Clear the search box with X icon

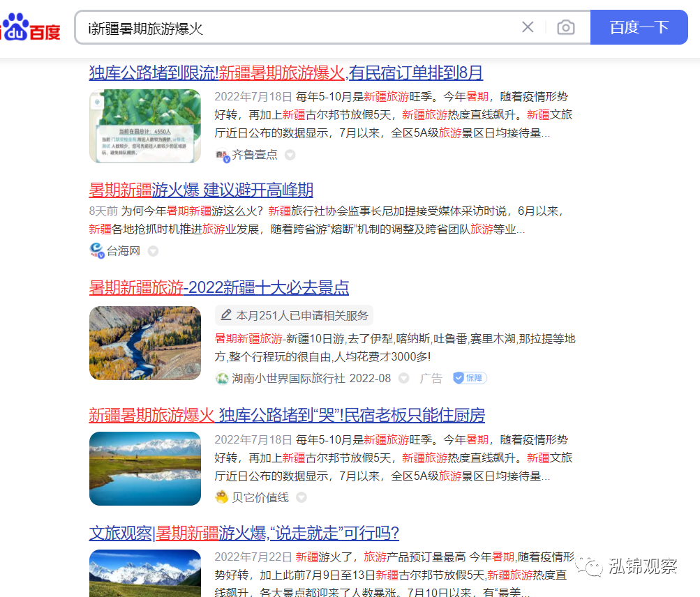[x=528, y=27]
